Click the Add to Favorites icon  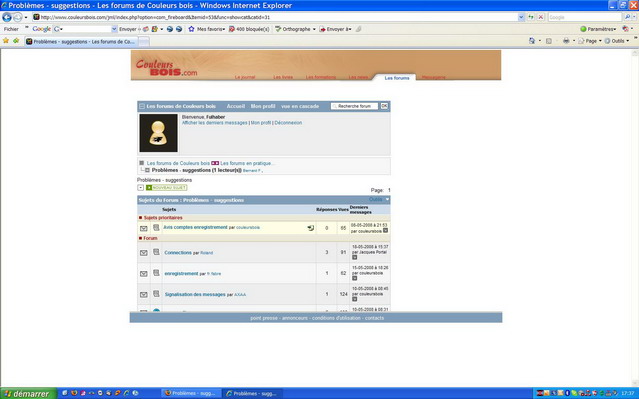pyautogui.click(x=16, y=41)
